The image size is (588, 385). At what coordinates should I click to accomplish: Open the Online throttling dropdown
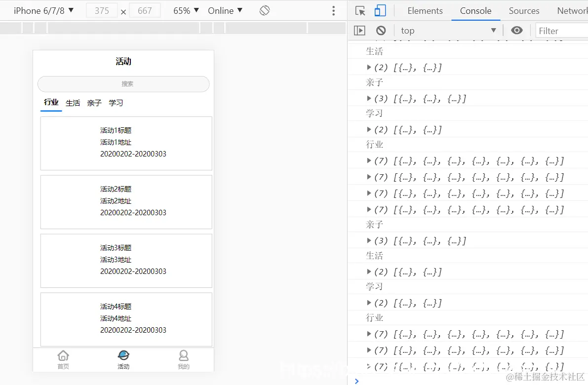tap(225, 10)
